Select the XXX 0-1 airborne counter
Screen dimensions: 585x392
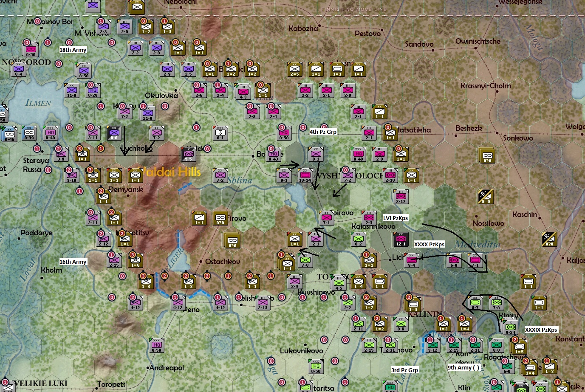coord(220,133)
